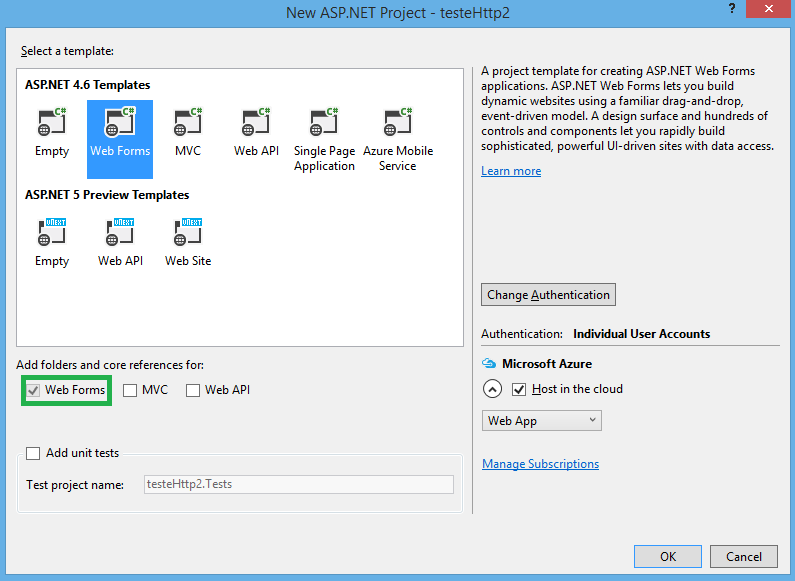The width and height of the screenshot is (795, 581).
Task: Open the Manage Subscriptions link
Action: 540,464
